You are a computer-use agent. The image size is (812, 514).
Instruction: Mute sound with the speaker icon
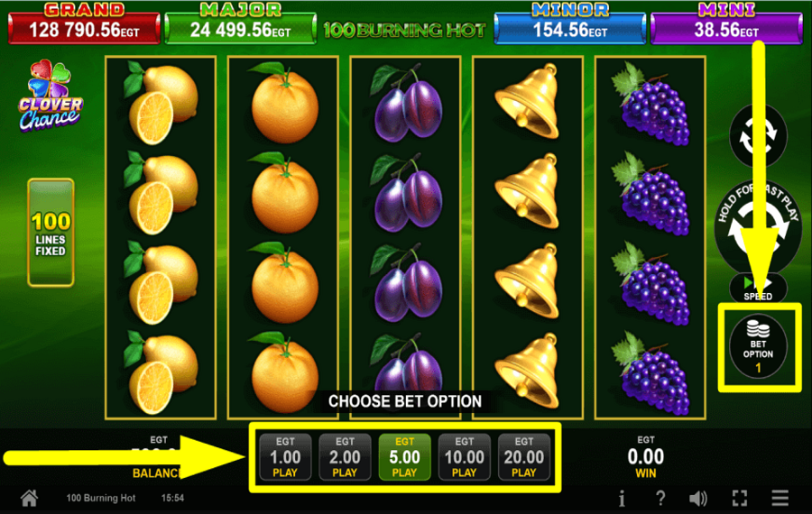(x=698, y=499)
